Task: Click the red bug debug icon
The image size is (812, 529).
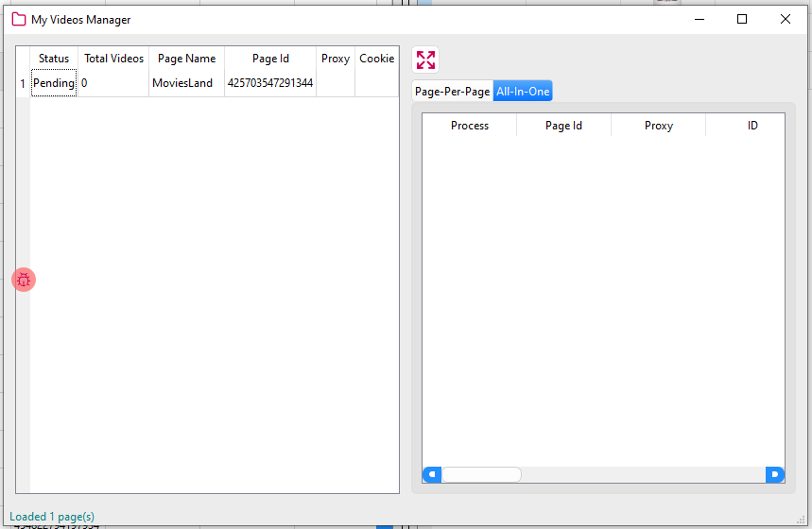Action: [x=24, y=280]
